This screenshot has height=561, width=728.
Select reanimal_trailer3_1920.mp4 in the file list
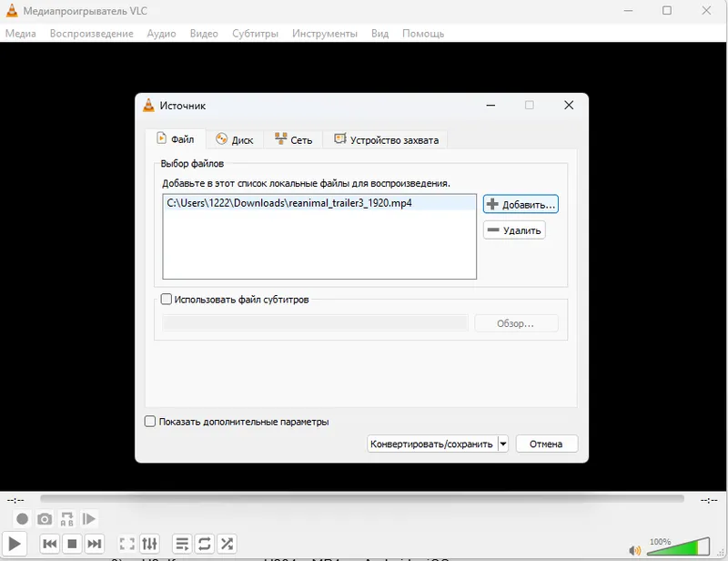tap(319, 203)
